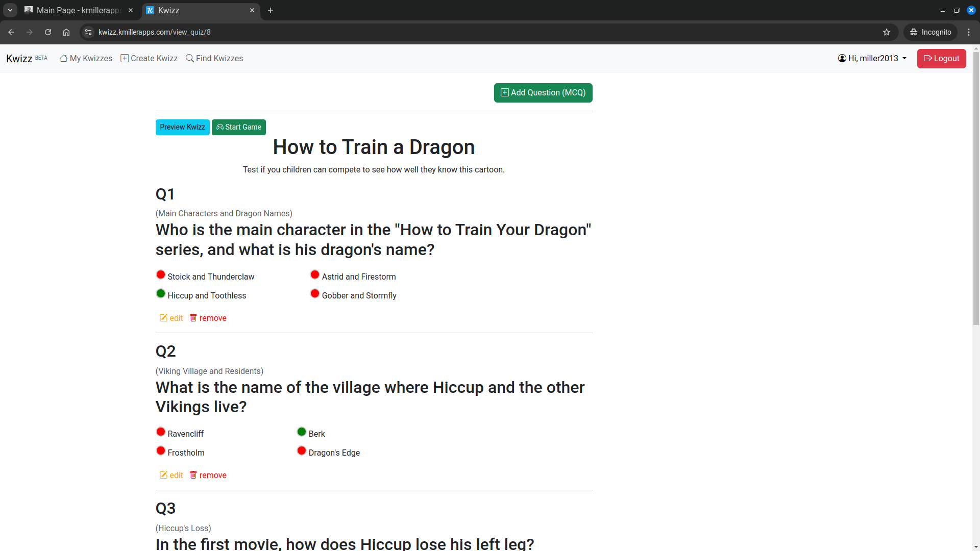Go forward in browser history
This screenshot has width=980, height=551.
pyautogui.click(x=30, y=32)
